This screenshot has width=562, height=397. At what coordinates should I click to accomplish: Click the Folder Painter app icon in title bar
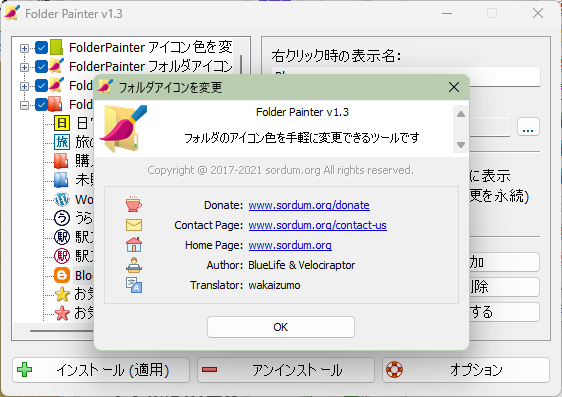[12, 13]
